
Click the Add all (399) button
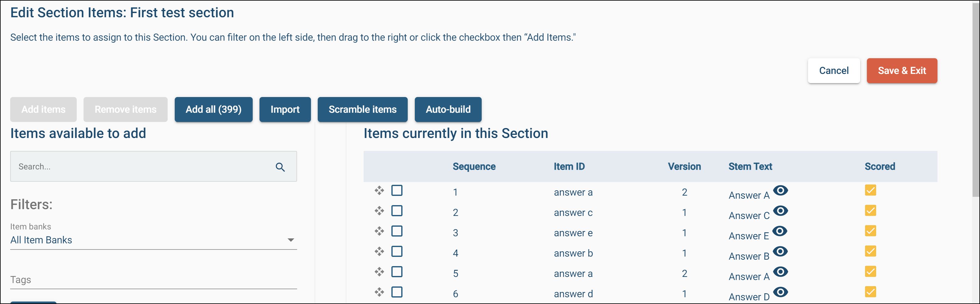(x=213, y=109)
